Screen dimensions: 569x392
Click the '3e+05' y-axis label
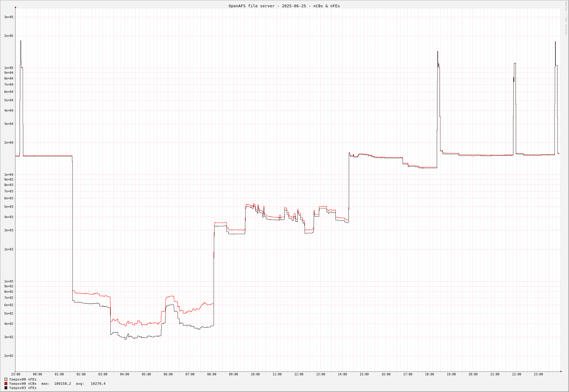pos(9,17)
